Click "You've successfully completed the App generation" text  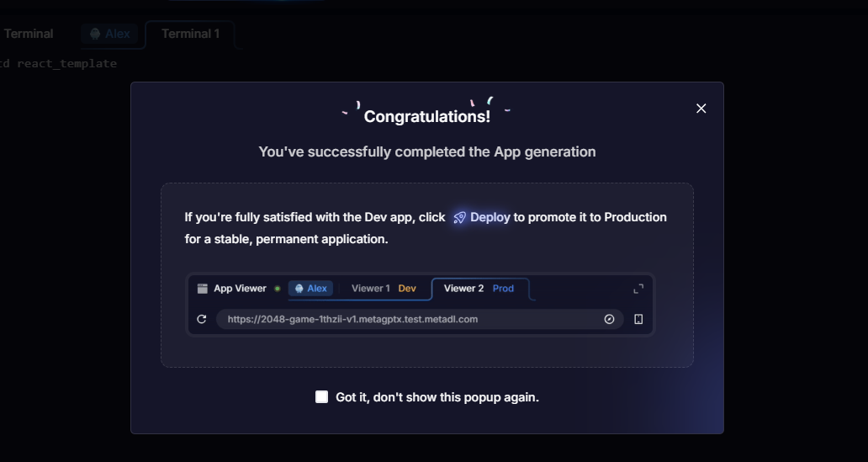[426, 151]
